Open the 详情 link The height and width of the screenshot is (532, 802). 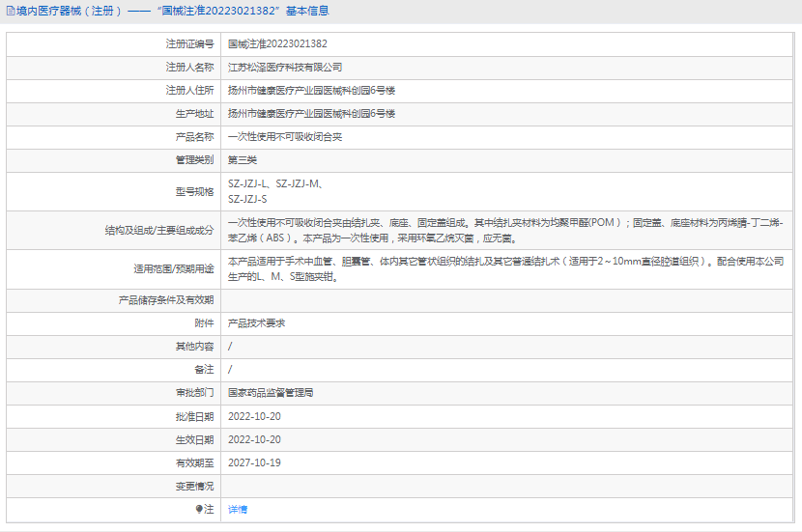[238, 509]
